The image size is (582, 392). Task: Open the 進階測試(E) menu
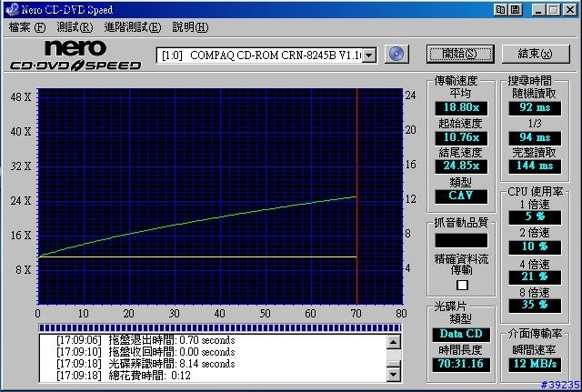coord(133,27)
